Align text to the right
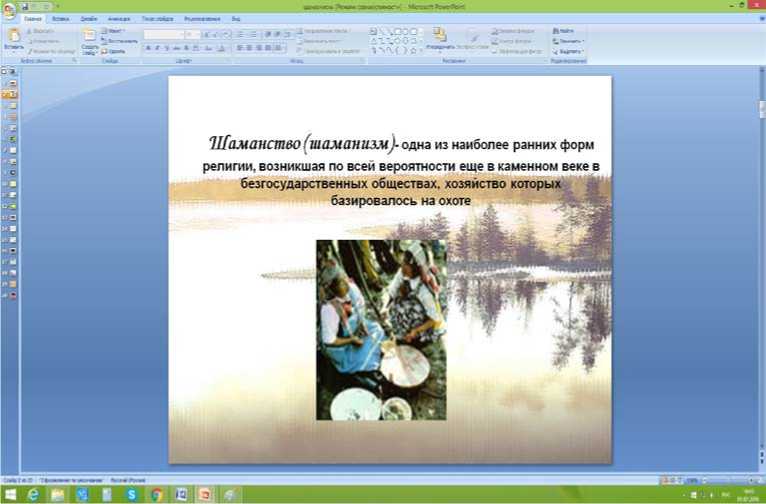 pos(259,48)
